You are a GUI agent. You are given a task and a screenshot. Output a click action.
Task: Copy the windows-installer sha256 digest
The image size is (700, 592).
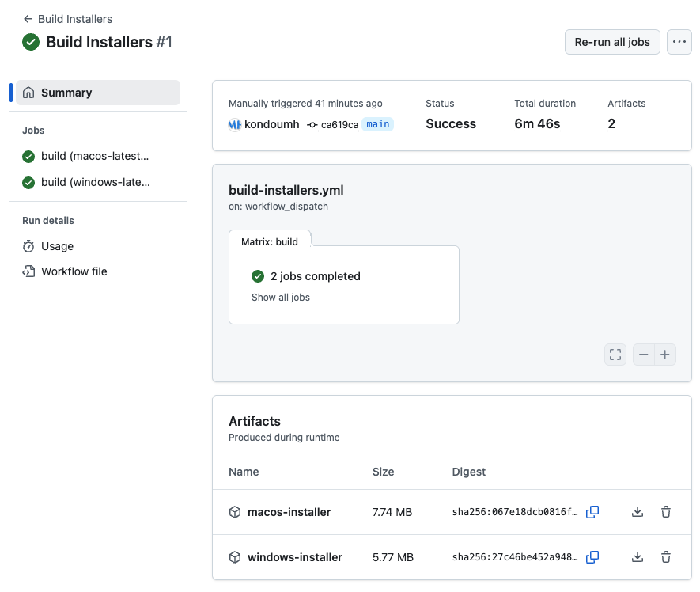tap(592, 557)
